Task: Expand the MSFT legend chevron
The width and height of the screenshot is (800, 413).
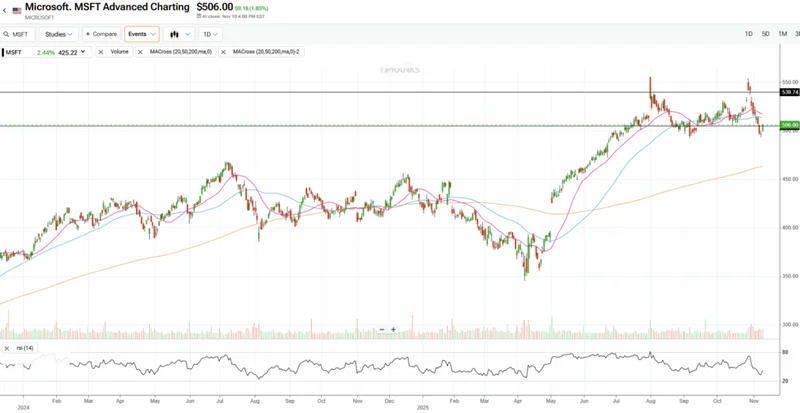Action: pos(83,52)
